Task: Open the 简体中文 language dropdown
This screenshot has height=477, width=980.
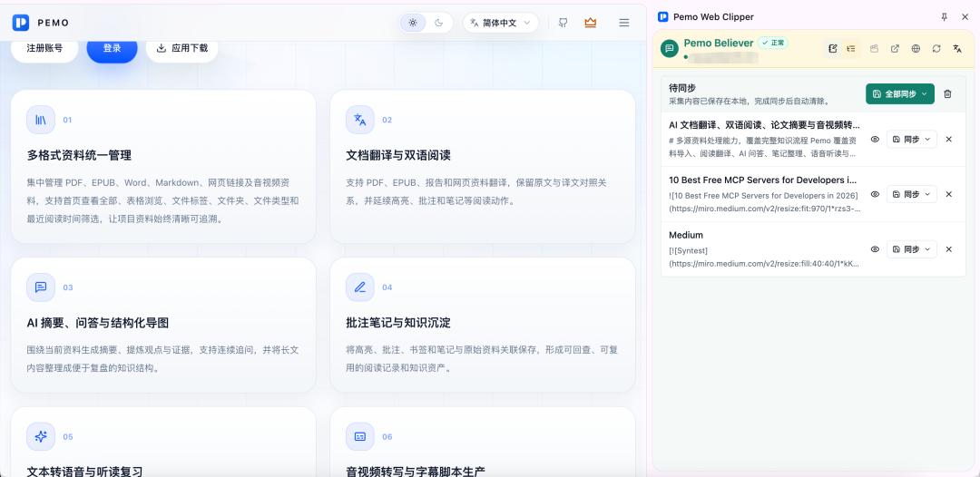Action: [x=501, y=23]
